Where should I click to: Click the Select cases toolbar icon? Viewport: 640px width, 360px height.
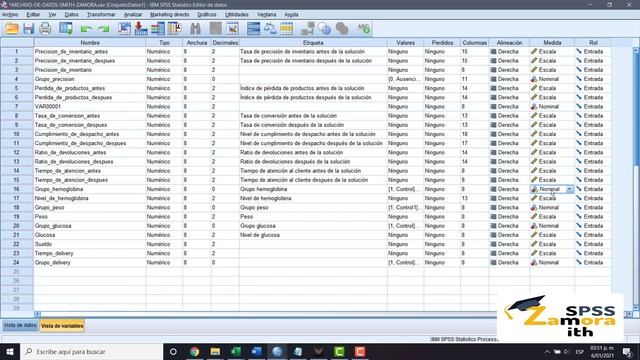click(287, 29)
